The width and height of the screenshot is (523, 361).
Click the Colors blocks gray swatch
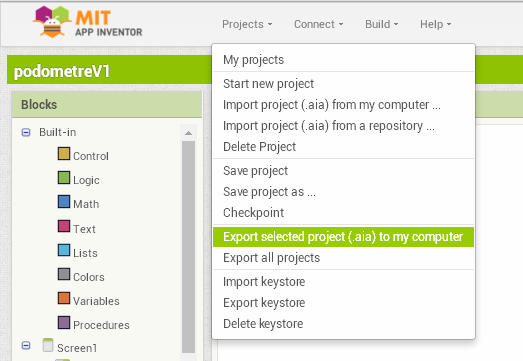click(x=64, y=274)
